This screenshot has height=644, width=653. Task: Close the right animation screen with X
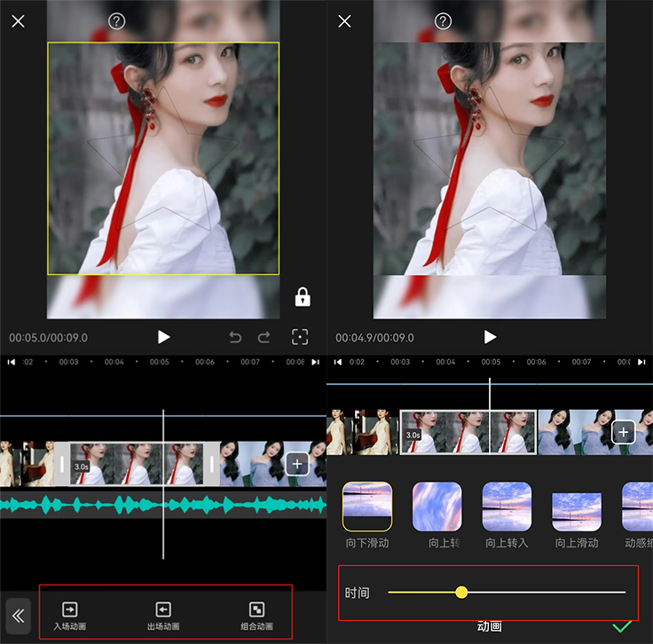pyautogui.click(x=344, y=21)
